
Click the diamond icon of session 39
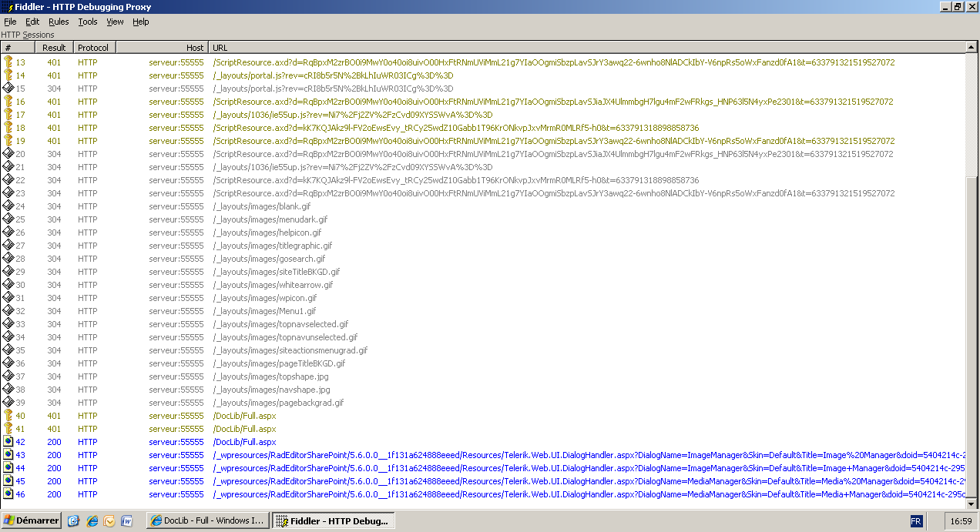[8, 403]
